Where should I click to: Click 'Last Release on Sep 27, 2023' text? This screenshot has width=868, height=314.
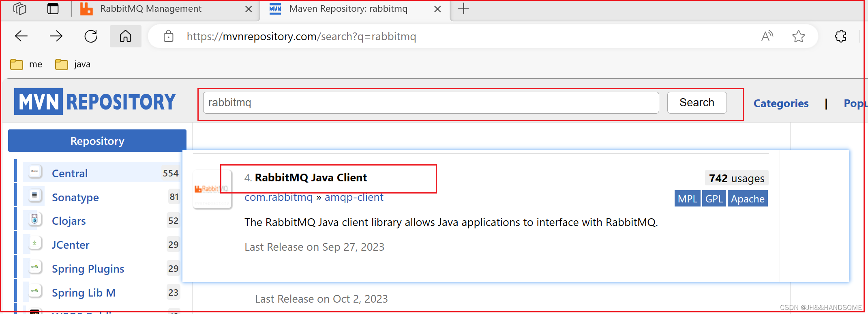point(314,247)
